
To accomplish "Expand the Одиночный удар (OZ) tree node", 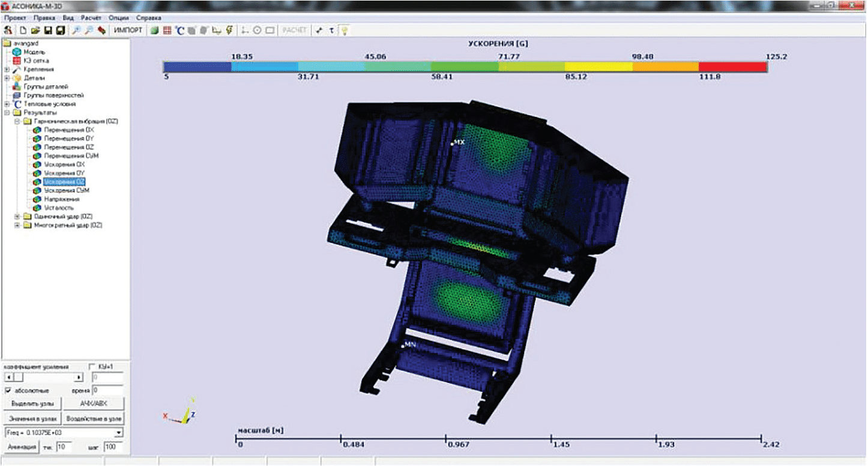I will pos(17,216).
